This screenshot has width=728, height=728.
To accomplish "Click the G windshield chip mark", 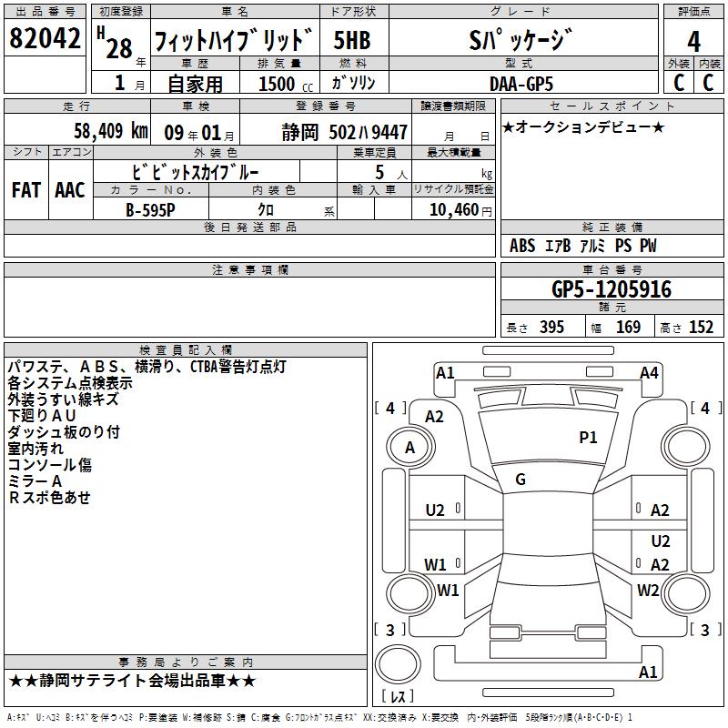I will [x=521, y=480].
